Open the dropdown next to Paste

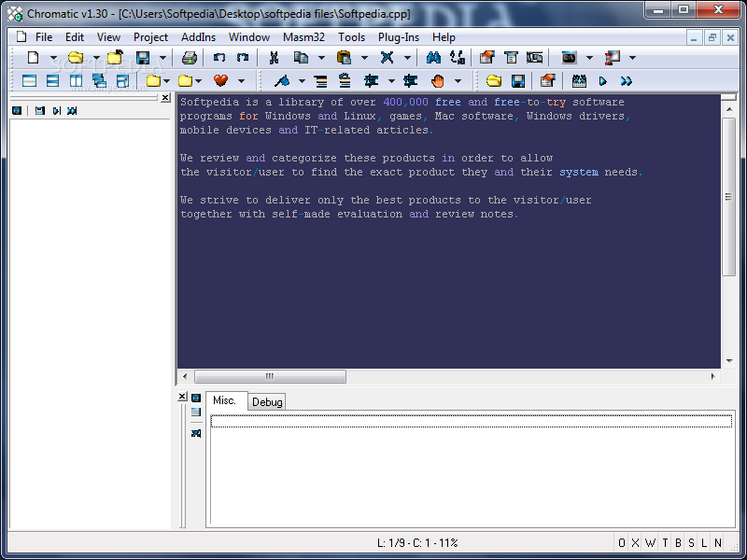pyautogui.click(x=364, y=58)
